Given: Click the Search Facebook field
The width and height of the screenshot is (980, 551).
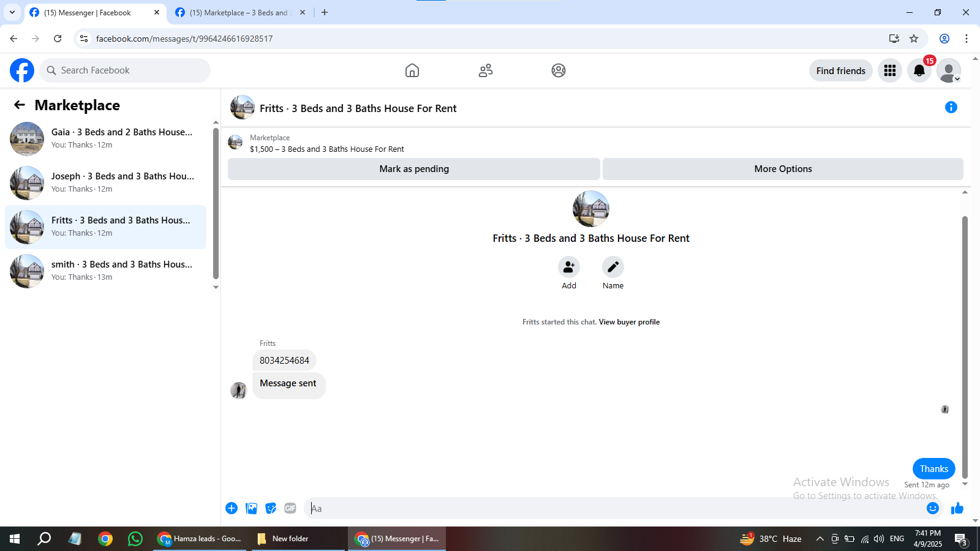Looking at the screenshot, I should tap(125, 70).
